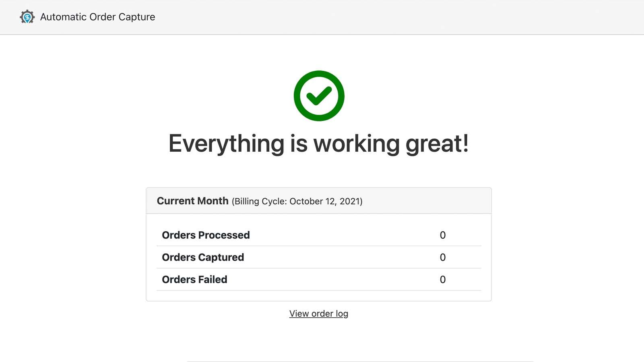Click the Automatic Order Capture gear logo
The image size is (644, 362).
pyautogui.click(x=27, y=17)
